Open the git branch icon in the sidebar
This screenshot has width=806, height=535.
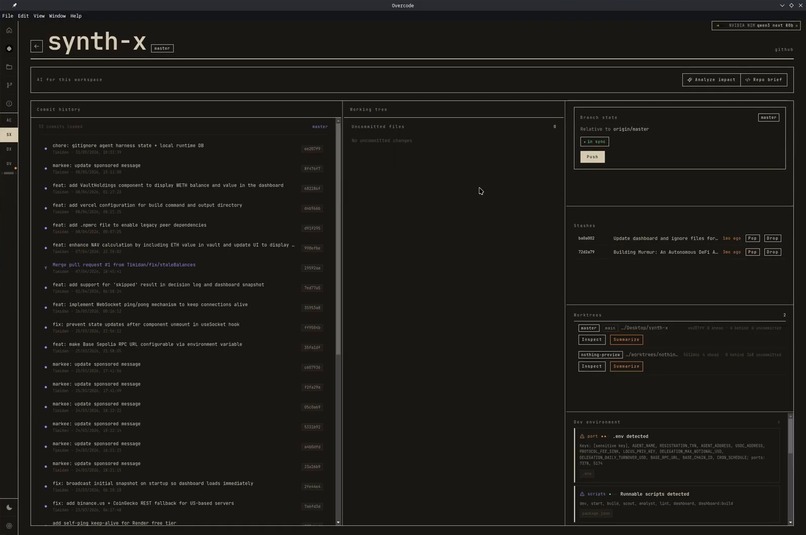coord(9,85)
